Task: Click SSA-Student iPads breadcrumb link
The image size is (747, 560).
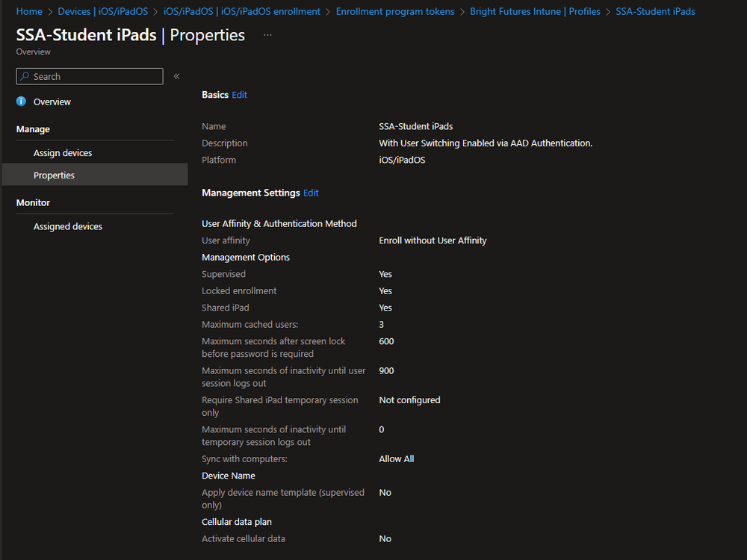Action: 655,11
